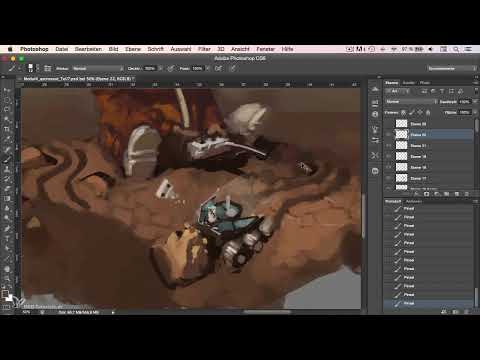Click the foreground color swatch
The height and width of the screenshot is (360, 480).
tap(5, 294)
